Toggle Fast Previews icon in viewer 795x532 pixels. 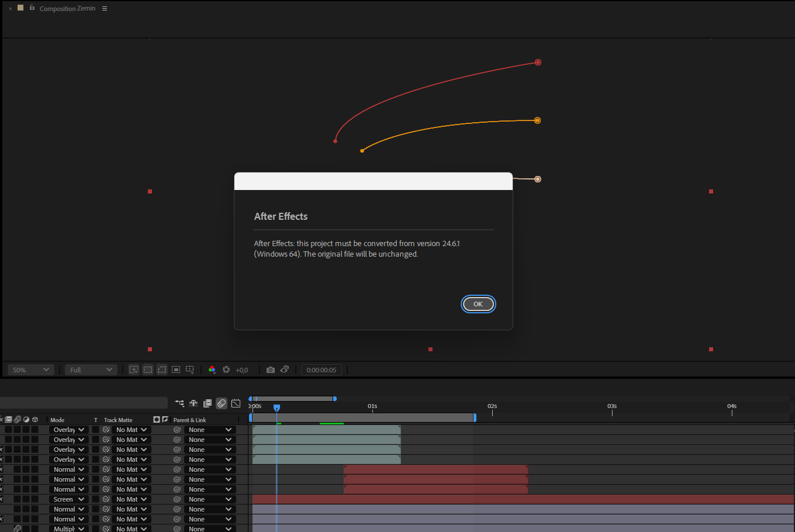coord(134,370)
